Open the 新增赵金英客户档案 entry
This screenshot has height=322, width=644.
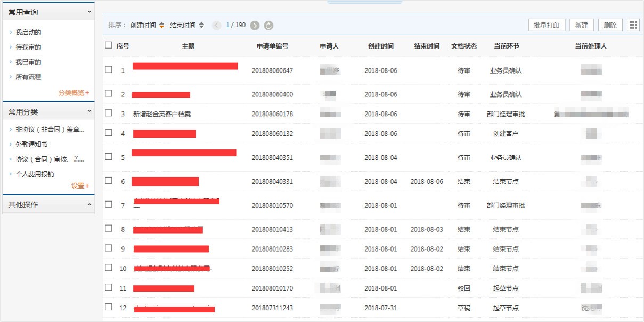pos(162,114)
